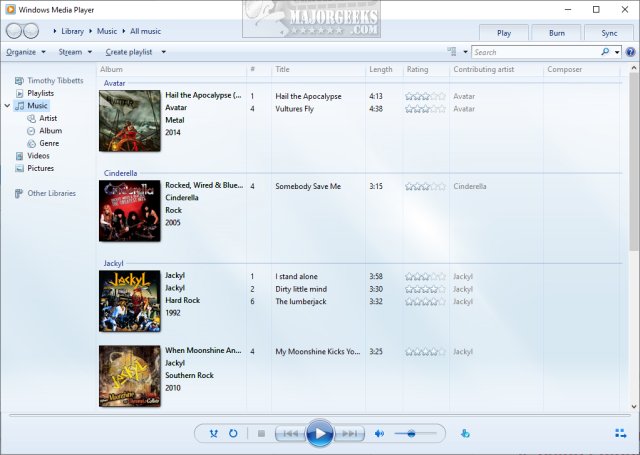Image resolution: width=640 pixels, height=455 pixels.
Task: Click Library in the breadcrumb
Action: coord(72,31)
